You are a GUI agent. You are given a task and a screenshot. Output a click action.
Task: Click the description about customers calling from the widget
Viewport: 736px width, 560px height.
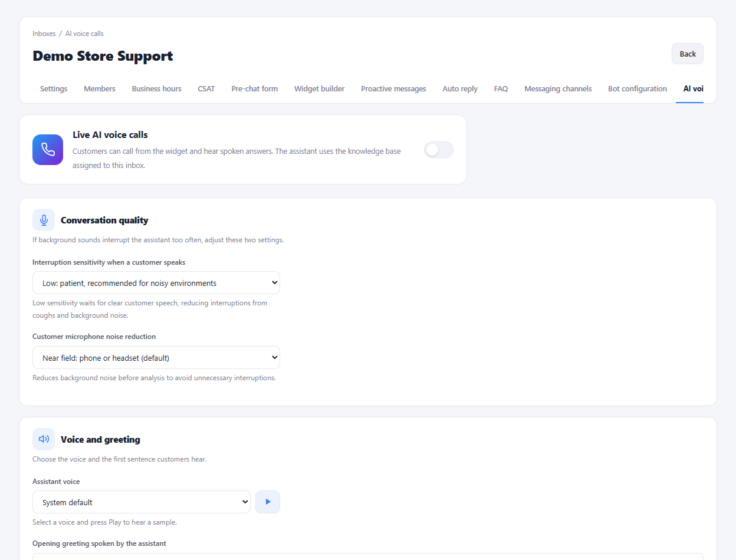[x=236, y=159]
